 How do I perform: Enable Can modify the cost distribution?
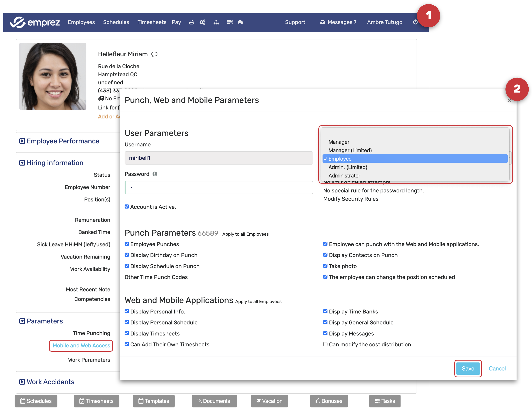tap(325, 344)
